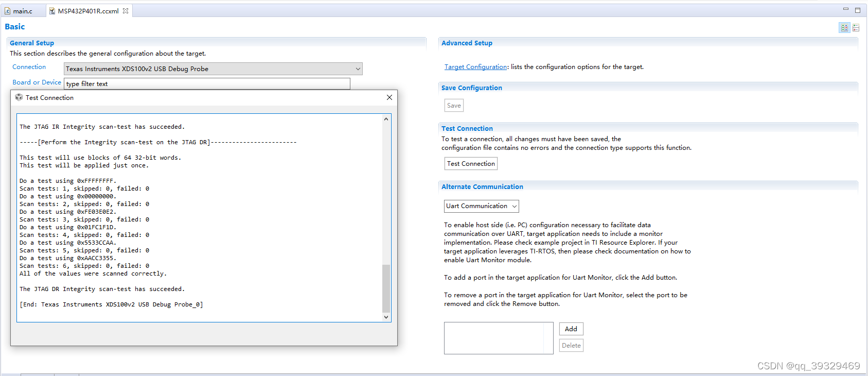Click the line "Do a test using 0xFE03E0E2."
The width and height of the screenshot is (868, 376).
(x=68, y=212)
